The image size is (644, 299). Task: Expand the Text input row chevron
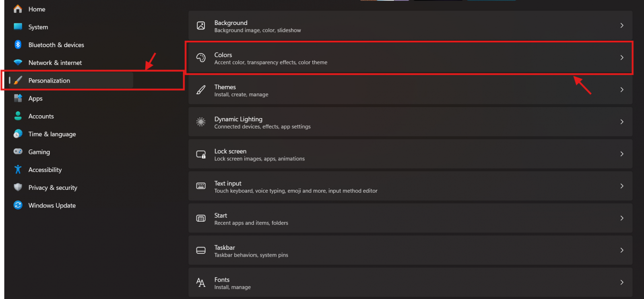point(621,186)
